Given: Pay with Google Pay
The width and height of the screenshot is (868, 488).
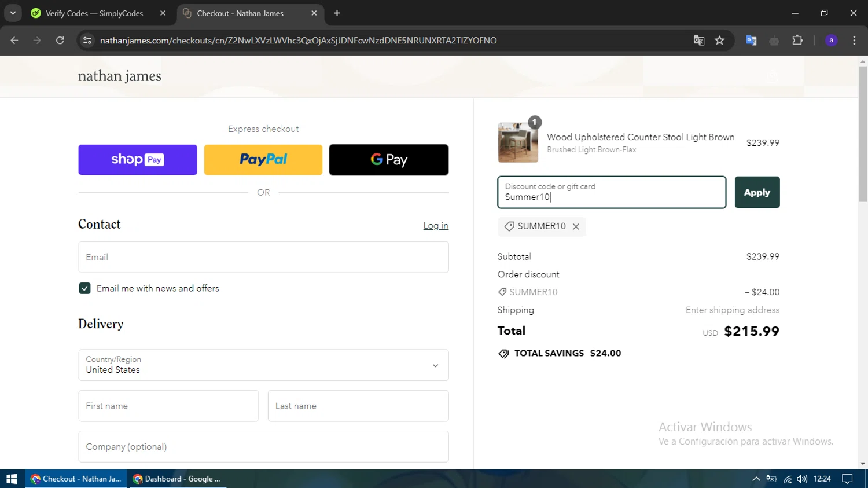Looking at the screenshot, I should [x=389, y=160].
